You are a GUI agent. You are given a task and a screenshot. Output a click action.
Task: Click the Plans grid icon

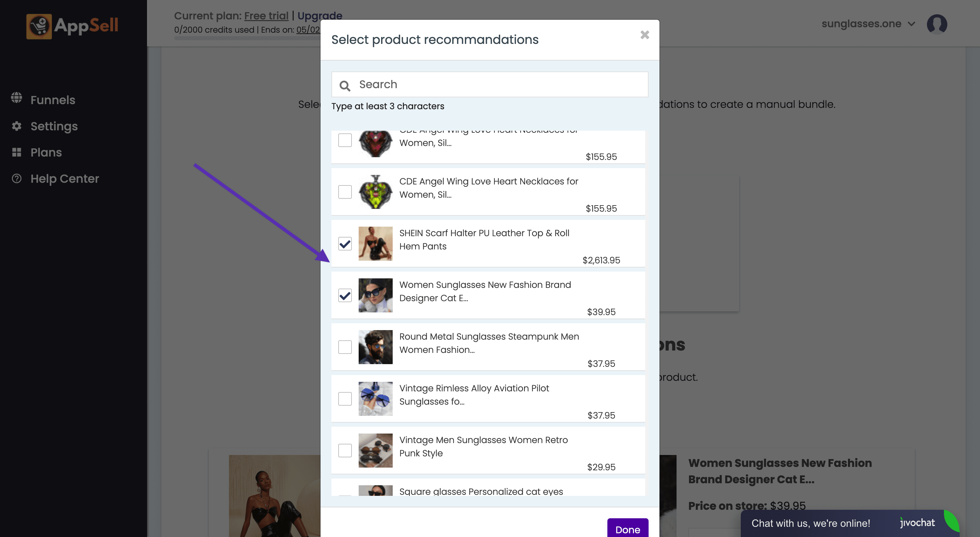pos(16,152)
